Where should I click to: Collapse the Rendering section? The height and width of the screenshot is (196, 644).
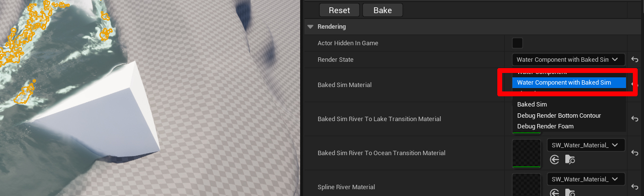pos(311,27)
